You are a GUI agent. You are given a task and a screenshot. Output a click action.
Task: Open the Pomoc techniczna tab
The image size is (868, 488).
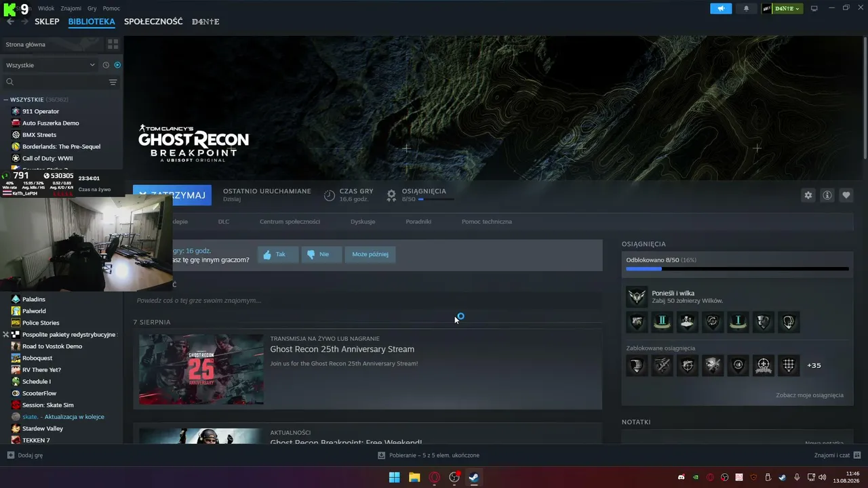[x=487, y=222]
